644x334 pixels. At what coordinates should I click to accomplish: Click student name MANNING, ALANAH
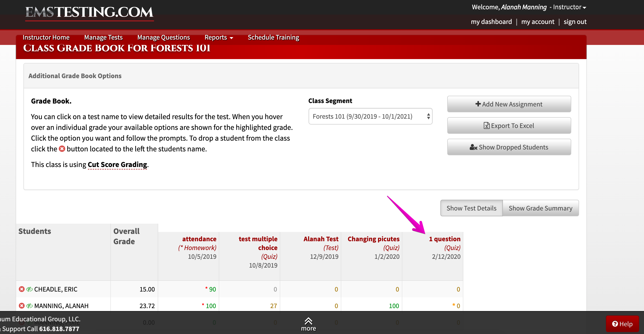coord(61,306)
